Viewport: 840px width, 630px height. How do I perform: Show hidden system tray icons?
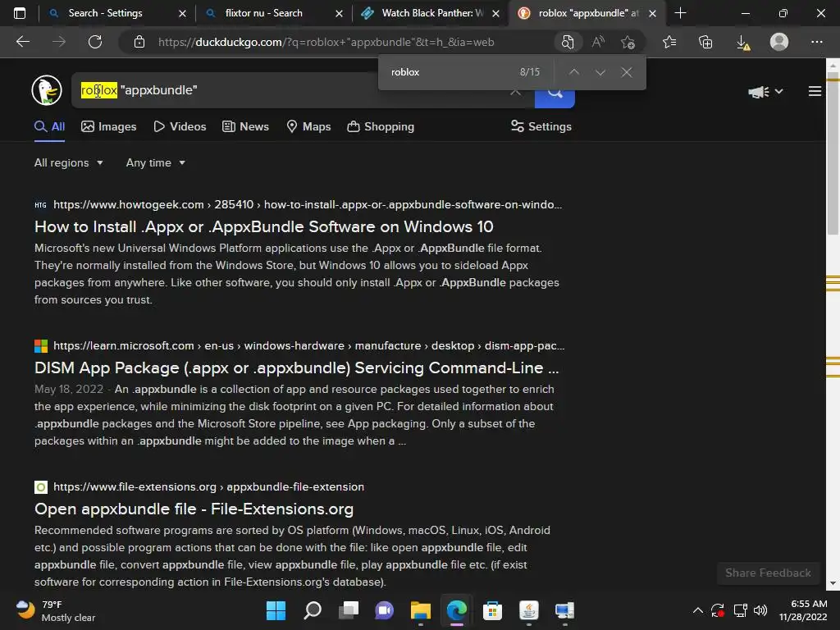pyautogui.click(x=697, y=610)
